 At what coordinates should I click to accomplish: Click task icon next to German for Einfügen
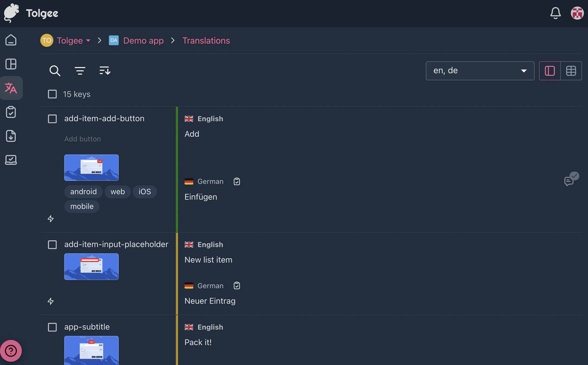237,181
